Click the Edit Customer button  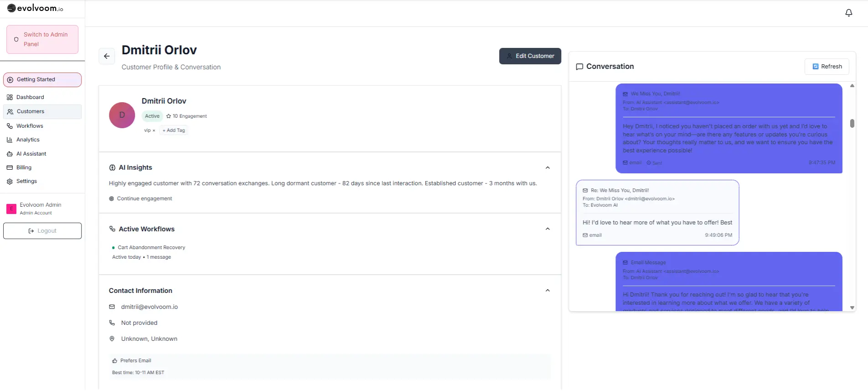(530, 56)
